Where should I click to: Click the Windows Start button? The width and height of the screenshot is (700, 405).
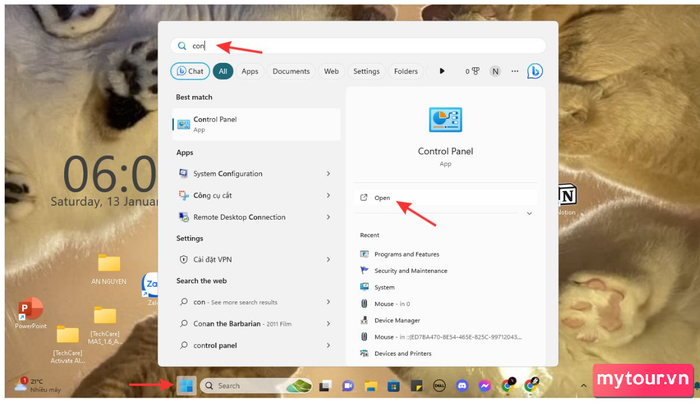point(186,386)
